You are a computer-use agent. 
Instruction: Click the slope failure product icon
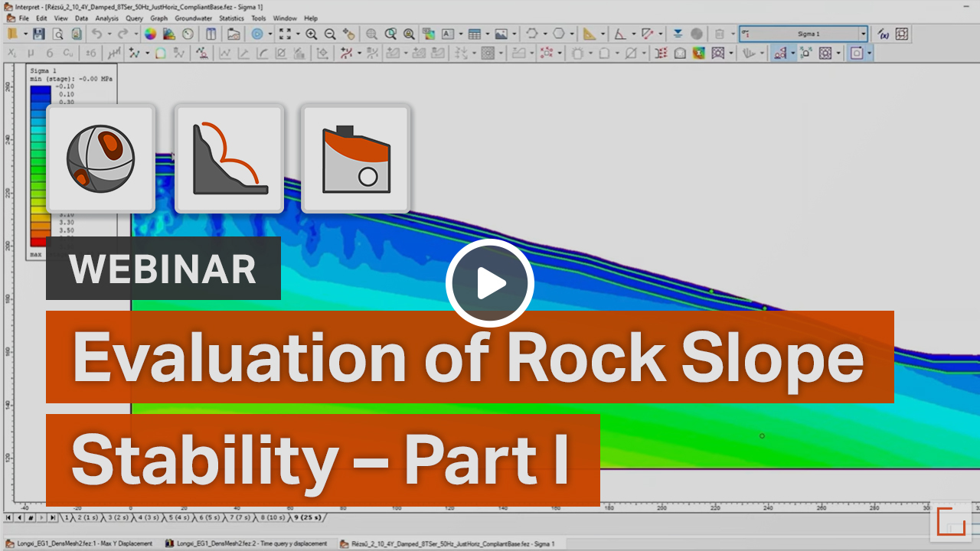coord(229,158)
